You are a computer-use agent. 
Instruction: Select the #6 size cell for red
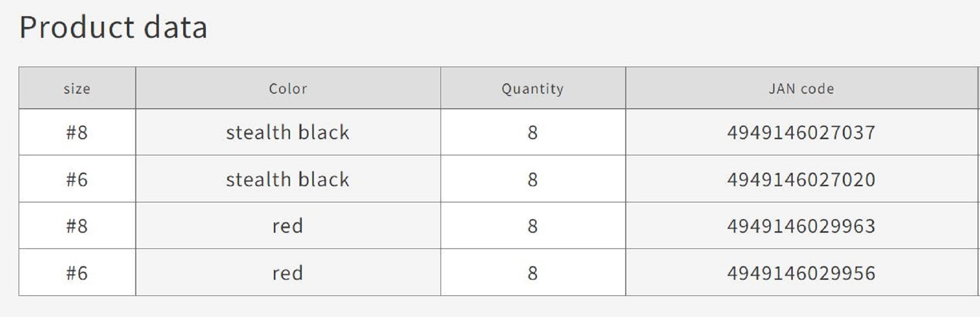77,273
